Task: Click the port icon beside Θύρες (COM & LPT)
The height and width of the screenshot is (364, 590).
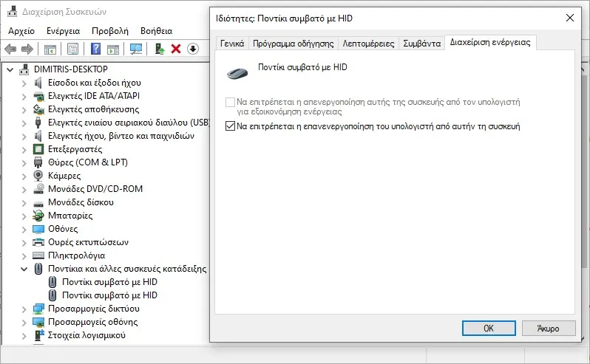Action: tap(38, 162)
